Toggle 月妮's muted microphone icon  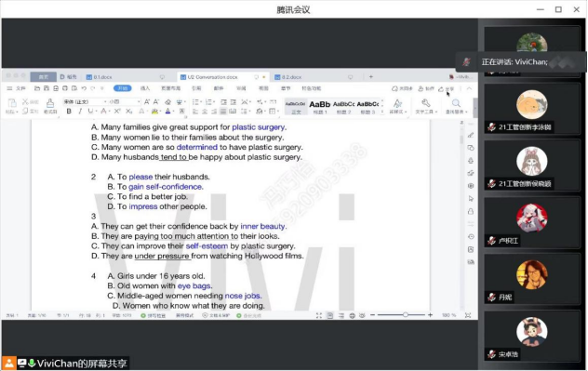coord(491,298)
